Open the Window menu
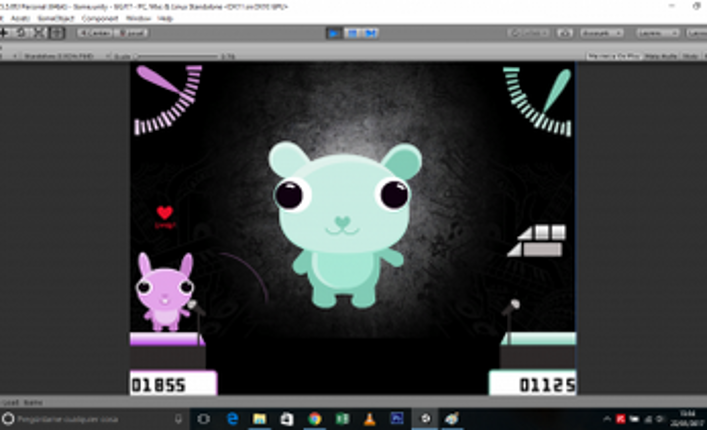The width and height of the screenshot is (707, 430). coord(138,18)
